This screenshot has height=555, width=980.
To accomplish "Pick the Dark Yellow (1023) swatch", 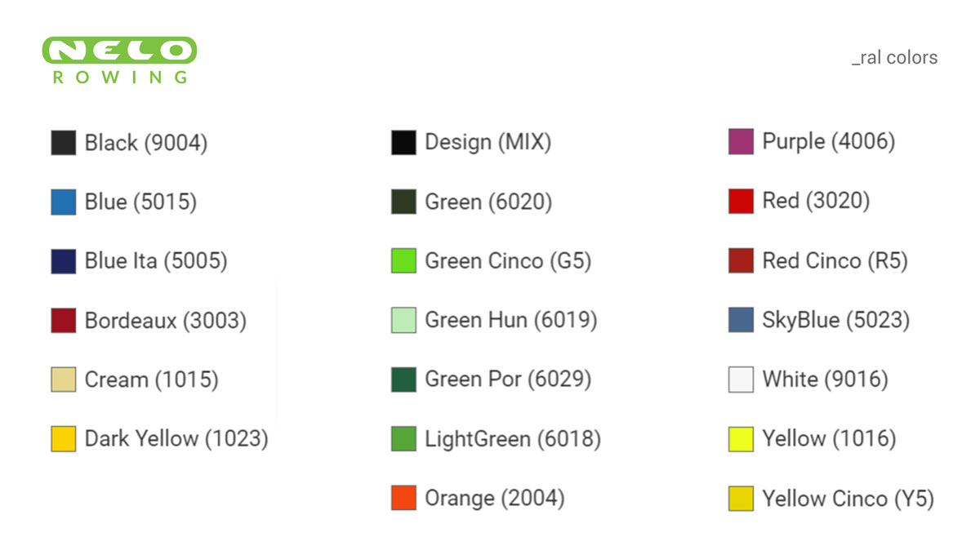I will click(64, 438).
